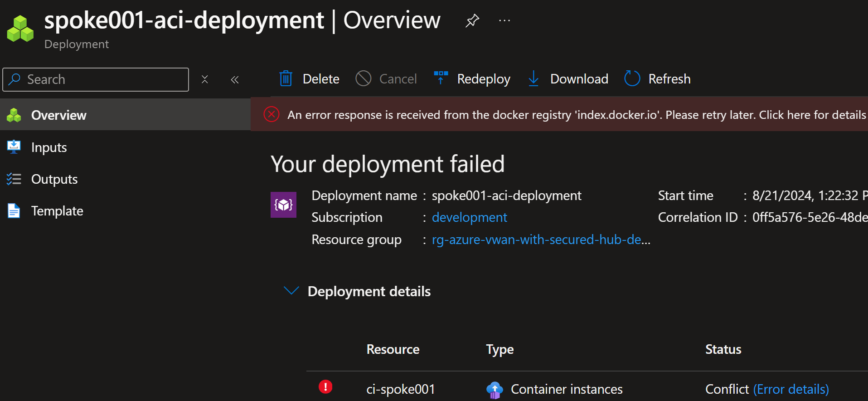Open the docker registry error message details

click(577, 115)
